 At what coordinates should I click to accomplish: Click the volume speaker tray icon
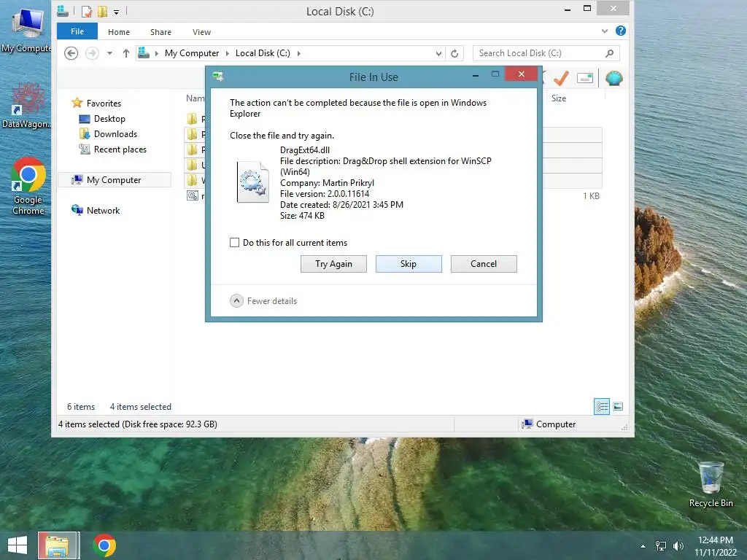pyautogui.click(x=678, y=546)
